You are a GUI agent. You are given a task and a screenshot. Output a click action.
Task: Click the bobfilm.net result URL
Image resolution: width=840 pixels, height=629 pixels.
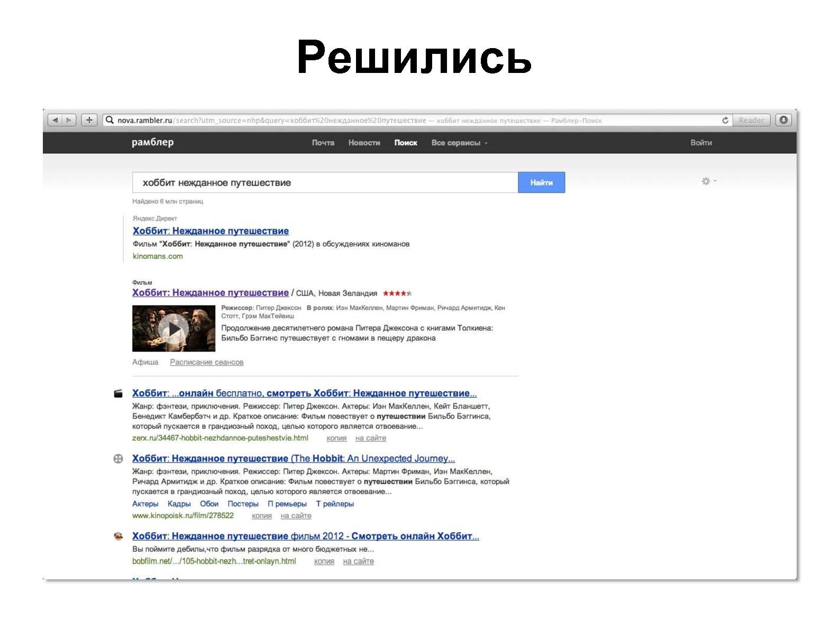[x=214, y=561]
